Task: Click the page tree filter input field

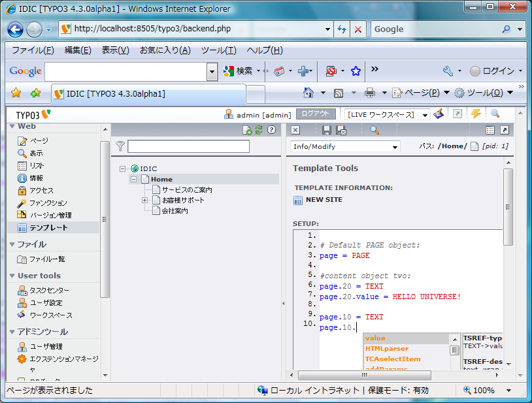Action: [189, 146]
